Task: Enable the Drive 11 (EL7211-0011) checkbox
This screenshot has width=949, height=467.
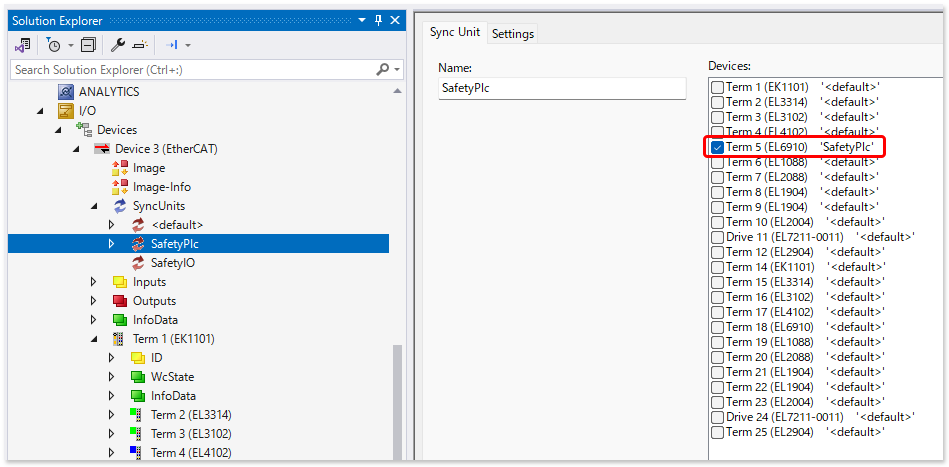Action: (717, 237)
